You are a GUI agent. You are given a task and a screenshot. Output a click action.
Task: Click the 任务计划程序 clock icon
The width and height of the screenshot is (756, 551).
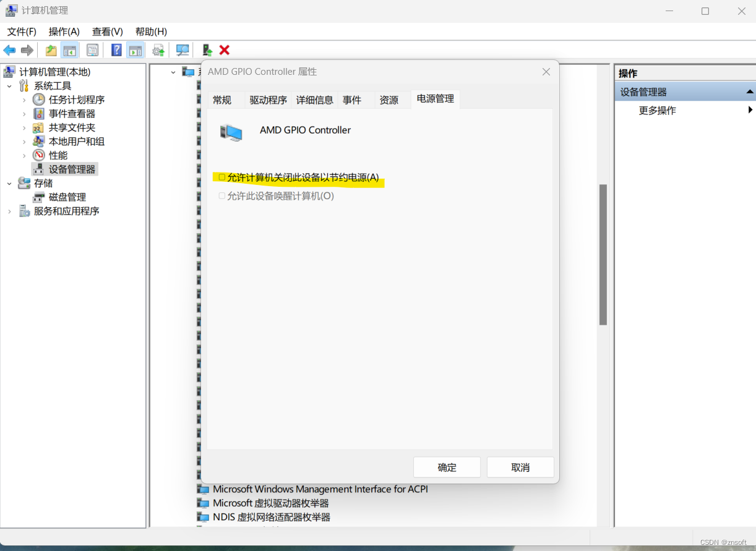click(x=39, y=100)
